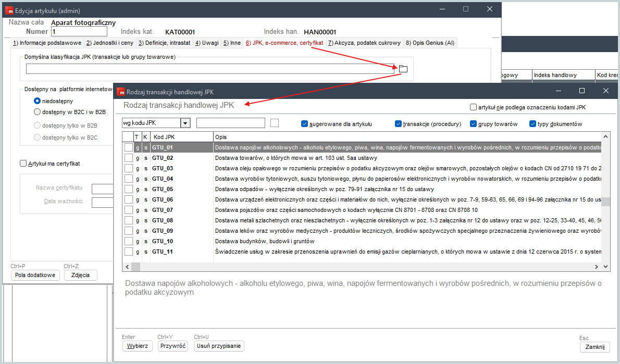Click the Zdjęcia button
Screen dimensions: 620x364
[80, 275]
